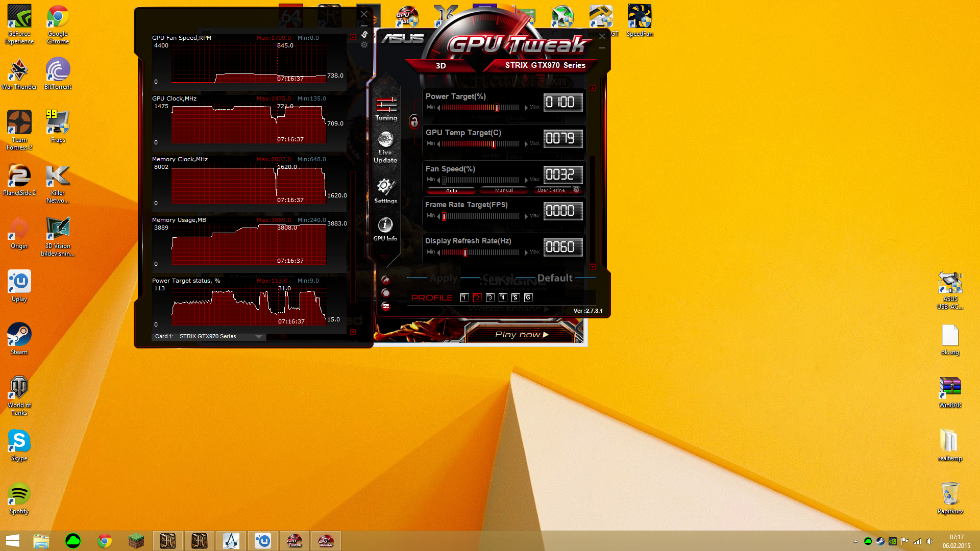Screen dimensions: 980x551
Task: Toggle the monitor graph panel icon
Action: (386, 306)
